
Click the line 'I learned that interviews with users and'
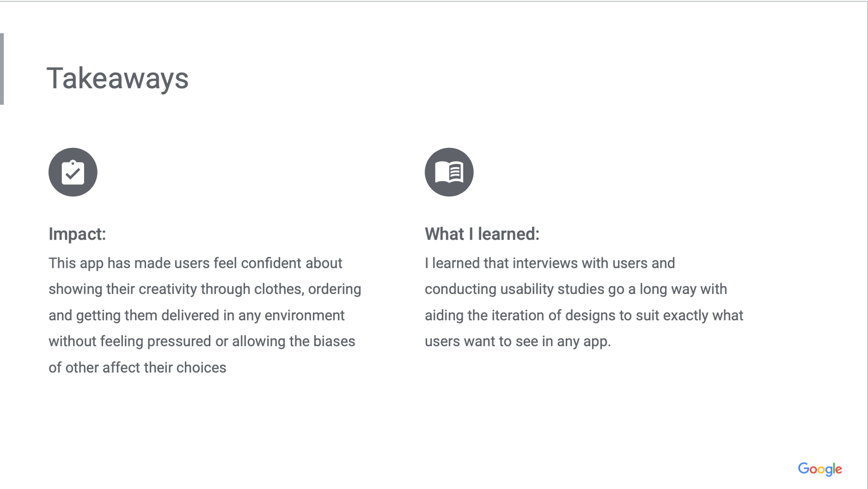[550, 263]
